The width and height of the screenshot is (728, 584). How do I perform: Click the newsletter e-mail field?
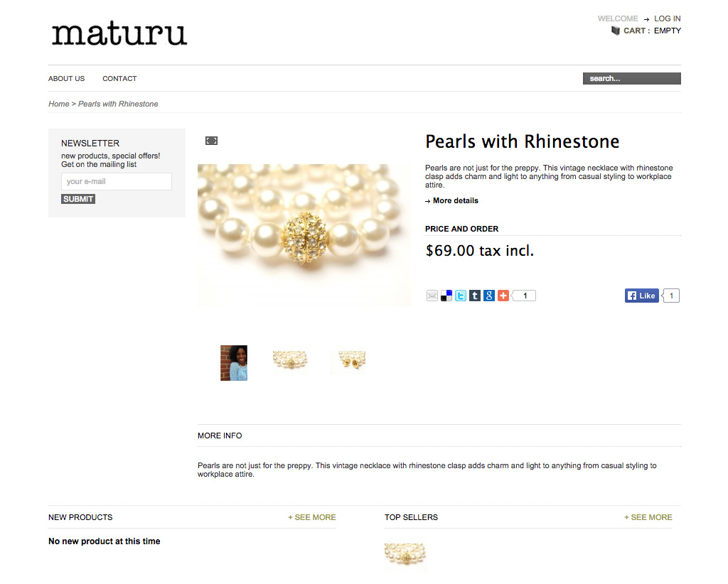[x=117, y=181]
